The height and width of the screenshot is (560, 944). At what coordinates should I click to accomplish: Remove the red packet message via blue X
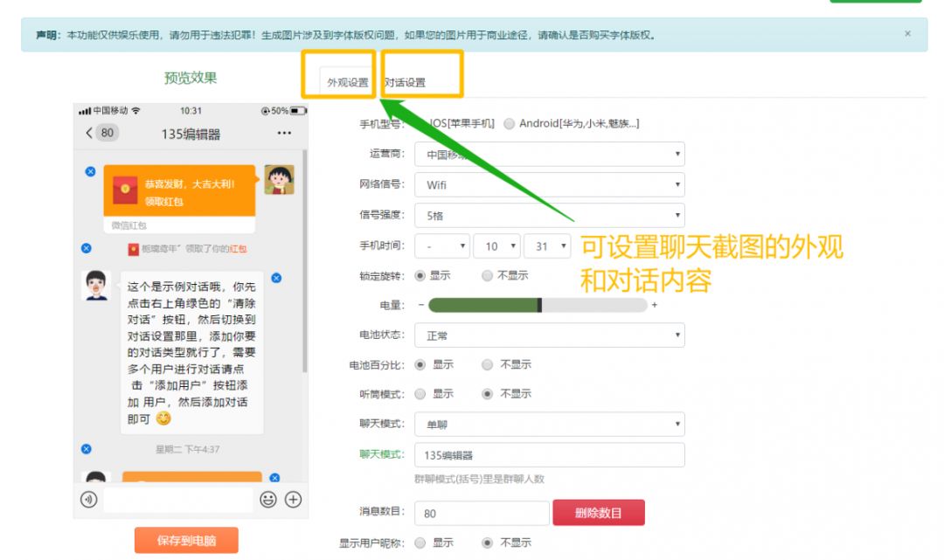(x=90, y=171)
